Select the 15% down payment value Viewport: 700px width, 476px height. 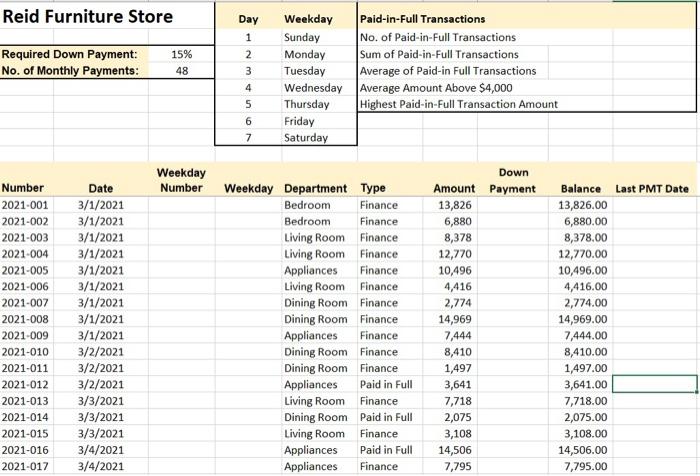[x=181, y=54]
